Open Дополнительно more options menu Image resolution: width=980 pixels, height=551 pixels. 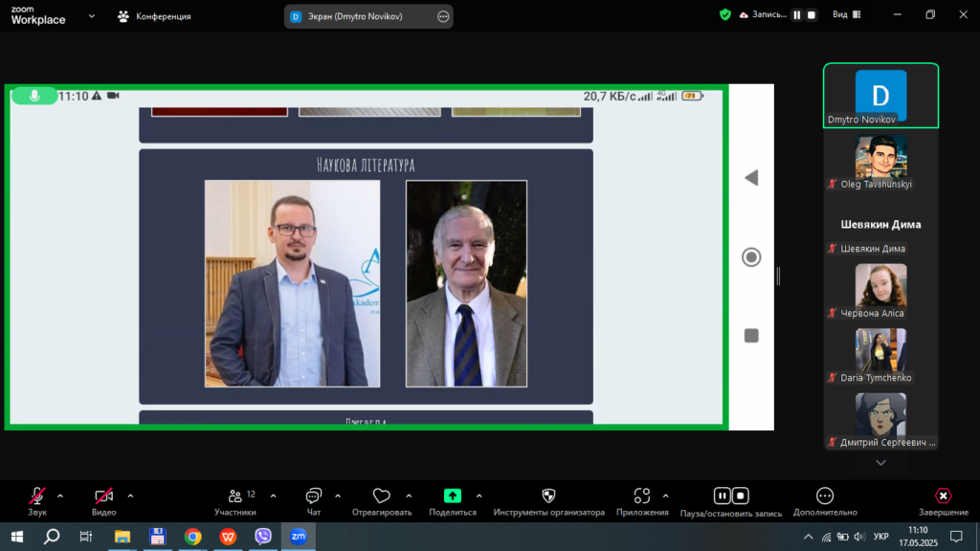[825, 501]
